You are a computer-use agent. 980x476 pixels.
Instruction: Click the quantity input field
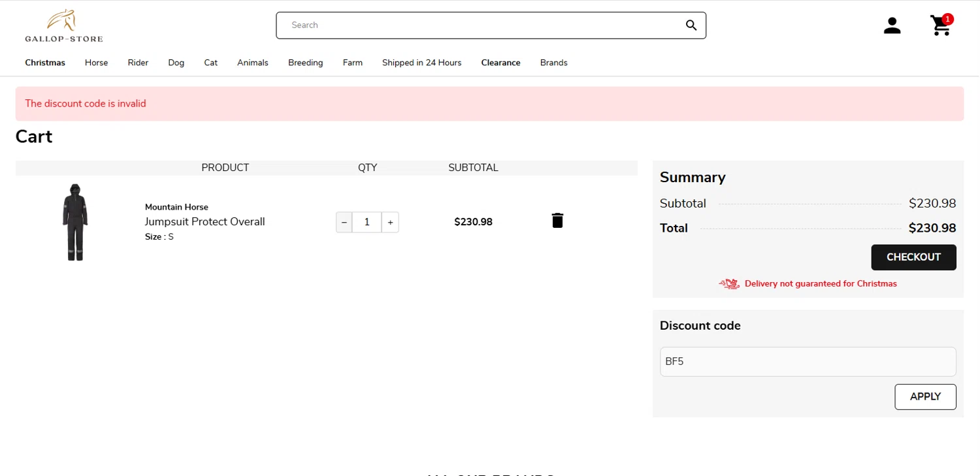367,222
